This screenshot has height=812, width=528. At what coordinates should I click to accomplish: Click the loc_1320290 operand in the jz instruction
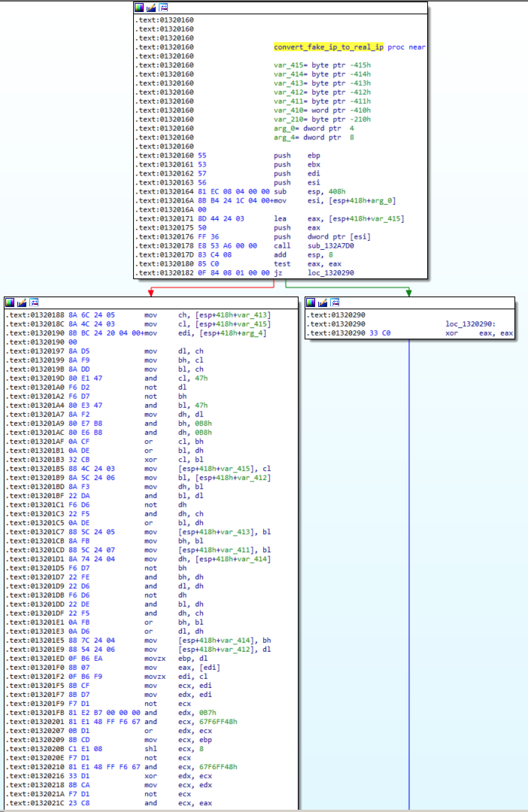tap(331, 273)
